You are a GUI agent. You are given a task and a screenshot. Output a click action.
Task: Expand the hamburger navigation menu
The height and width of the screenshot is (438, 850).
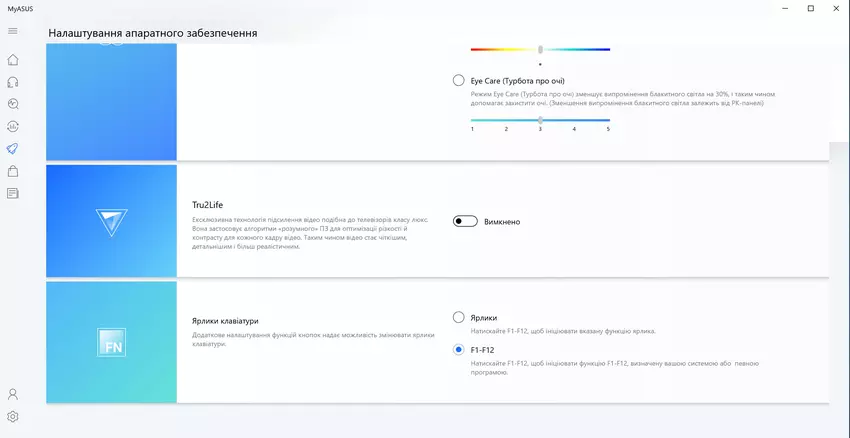click(13, 31)
